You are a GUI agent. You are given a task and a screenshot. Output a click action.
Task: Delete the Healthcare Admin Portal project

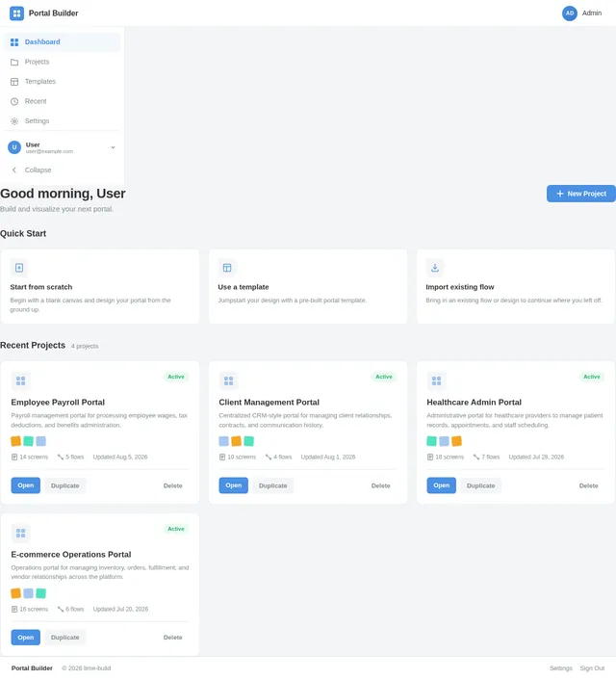[x=589, y=485]
